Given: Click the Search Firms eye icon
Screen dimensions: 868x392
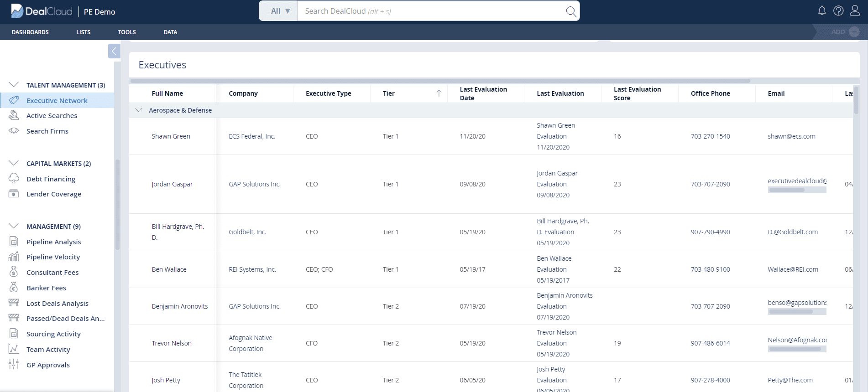Looking at the screenshot, I should pyautogui.click(x=14, y=131).
